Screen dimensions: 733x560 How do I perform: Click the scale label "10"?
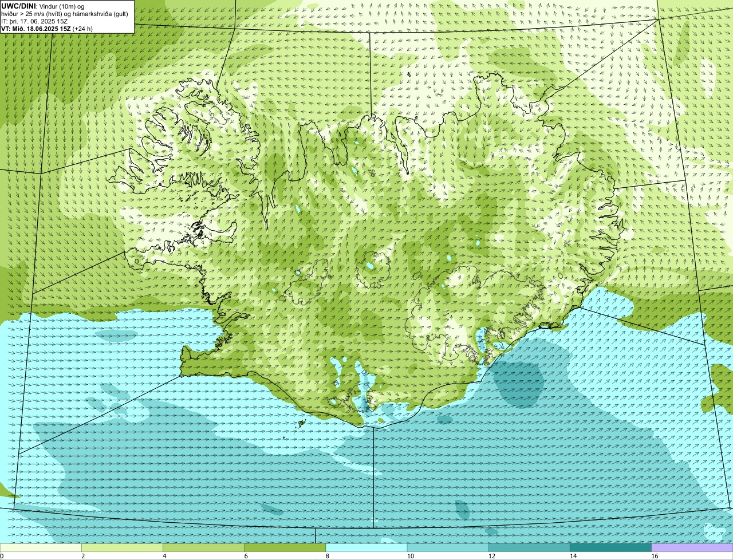(x=411, y=556)
